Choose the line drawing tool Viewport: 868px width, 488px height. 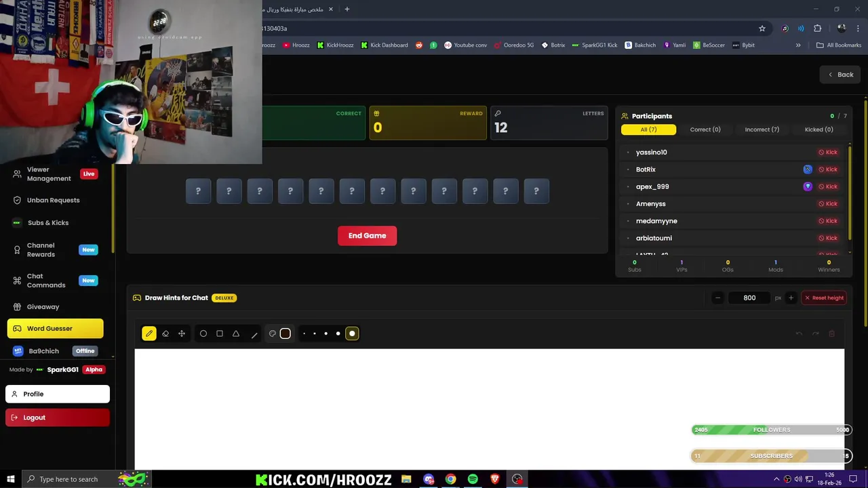[x=254, y=334]
